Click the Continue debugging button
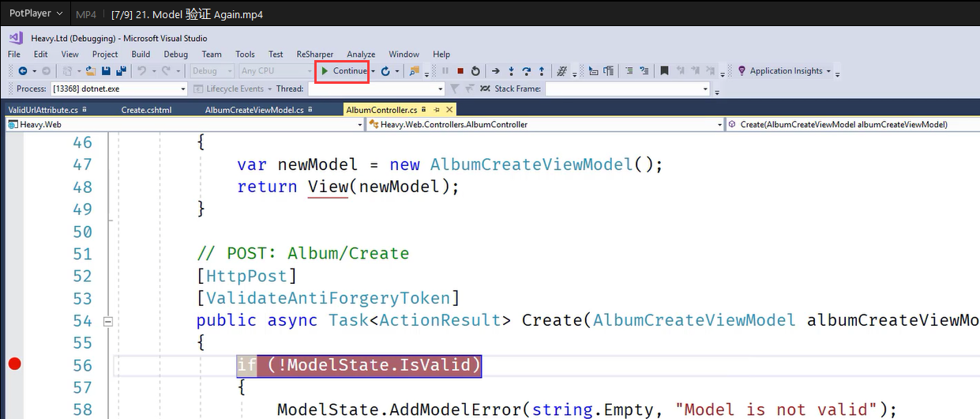Screen dimensions: 980x419 coord(344,71)
